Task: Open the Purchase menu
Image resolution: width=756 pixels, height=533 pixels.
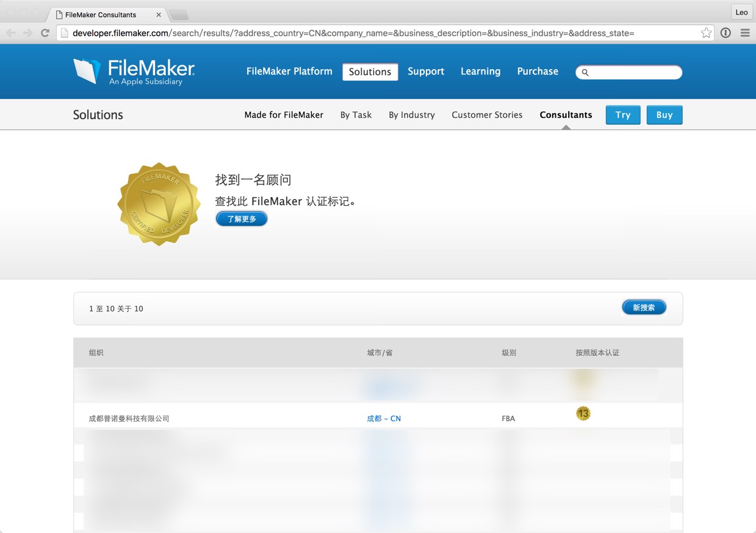Action: coord(538,71)
